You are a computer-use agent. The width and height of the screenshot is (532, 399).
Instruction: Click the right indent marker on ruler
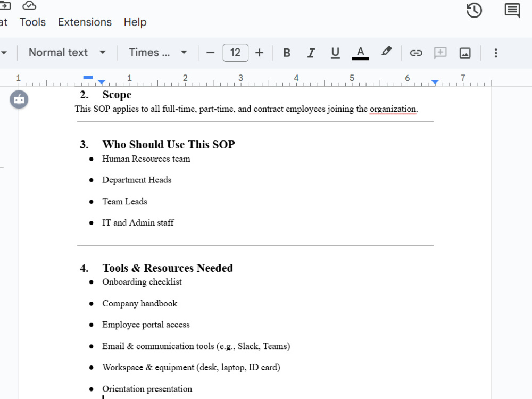435,82
